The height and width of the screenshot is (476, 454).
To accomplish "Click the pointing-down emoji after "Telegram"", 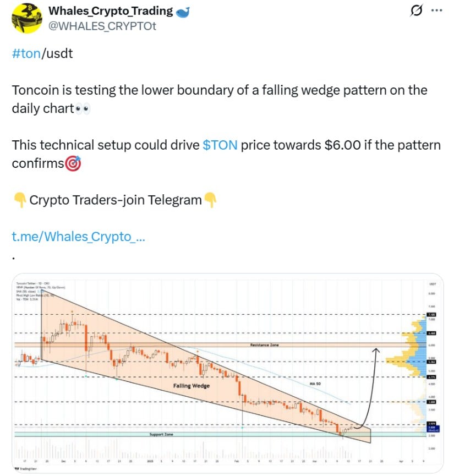I will click(x=211, y=200).
